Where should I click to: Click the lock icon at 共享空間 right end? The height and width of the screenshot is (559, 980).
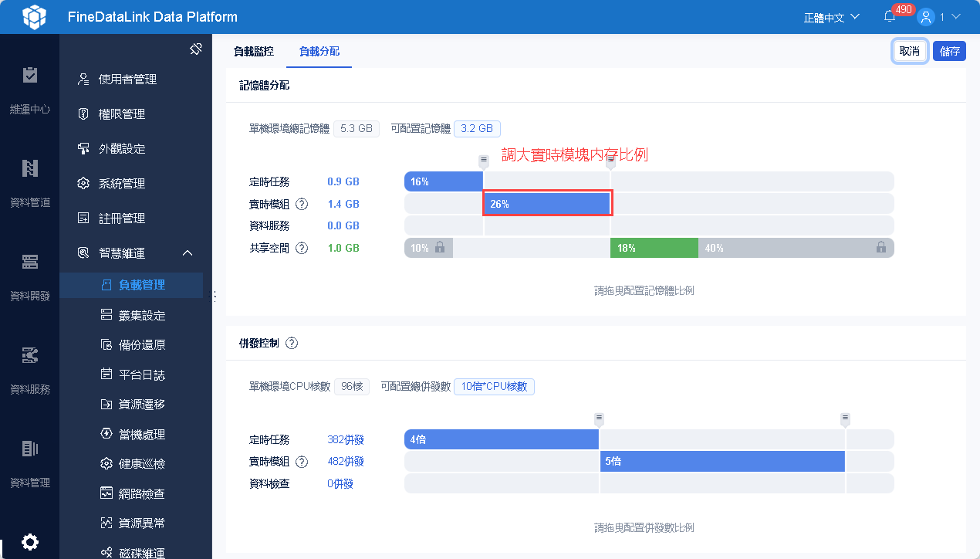pos(880,248)
